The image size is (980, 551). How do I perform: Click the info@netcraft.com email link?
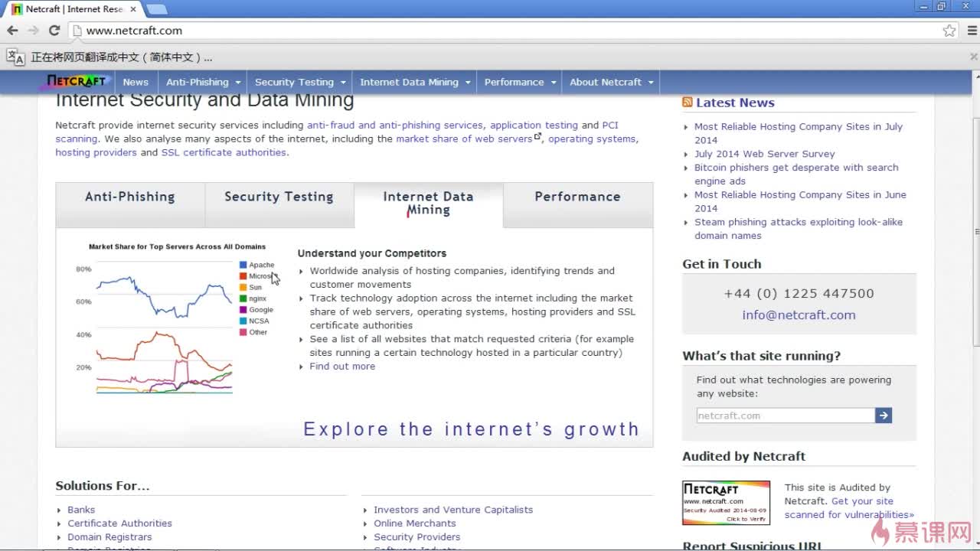tap(799, 315)
